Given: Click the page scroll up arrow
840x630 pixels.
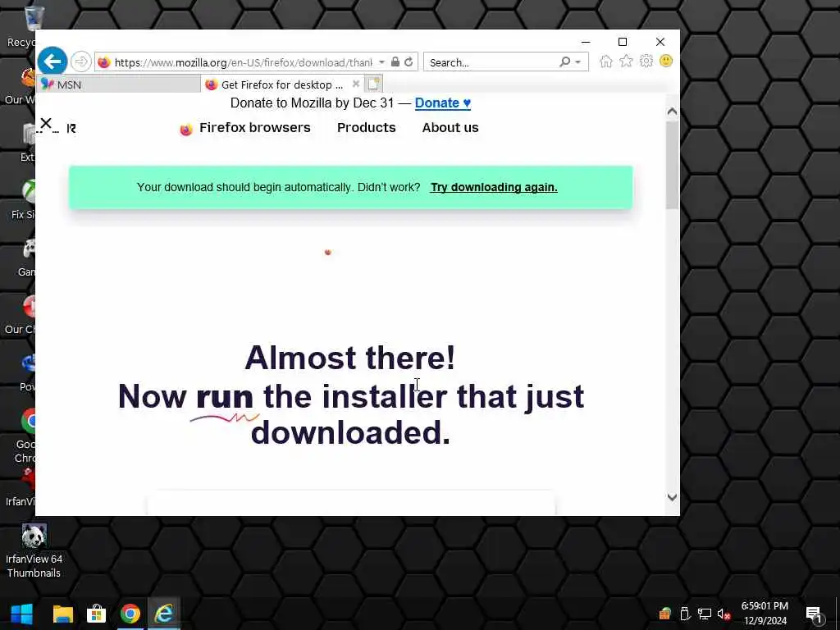Looking at the screenshot, I should pyautogui.click(x=672, y=112).
